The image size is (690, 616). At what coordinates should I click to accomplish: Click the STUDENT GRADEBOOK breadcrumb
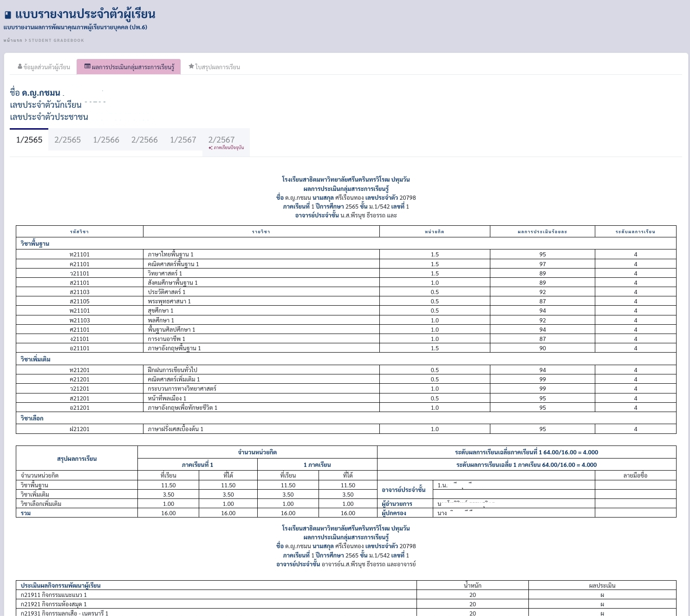point(56,40)
